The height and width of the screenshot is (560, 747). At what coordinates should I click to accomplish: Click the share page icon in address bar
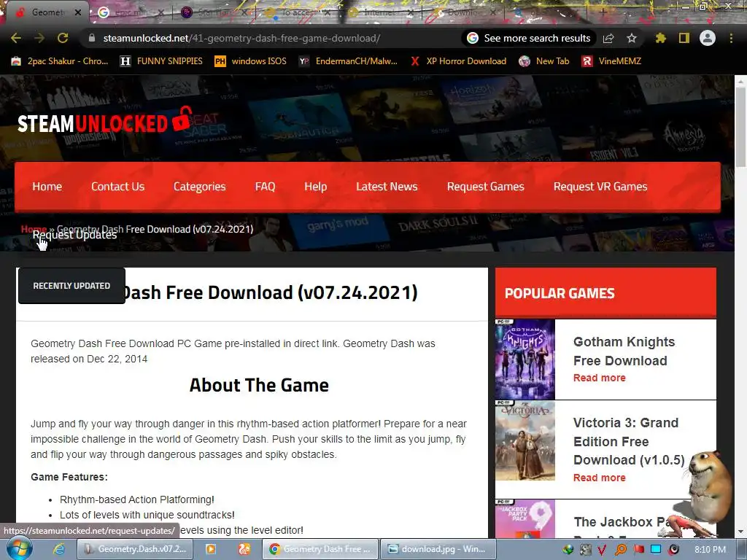point(608,38)
